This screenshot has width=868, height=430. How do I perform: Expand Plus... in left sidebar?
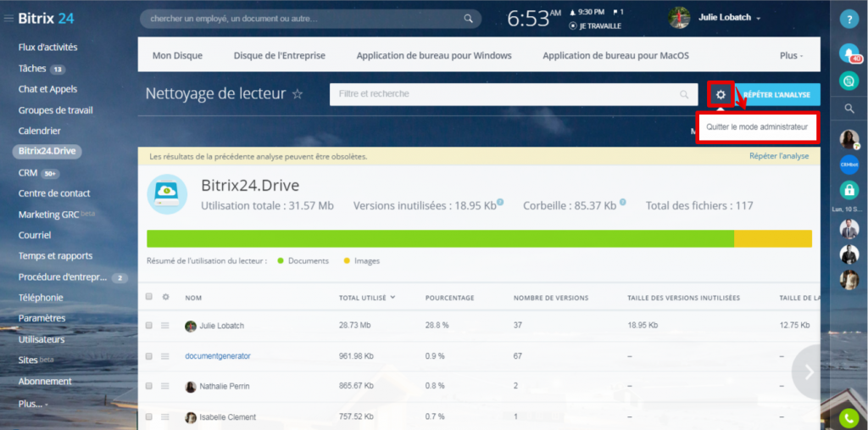pyautogui.click(x=33, y=404)
